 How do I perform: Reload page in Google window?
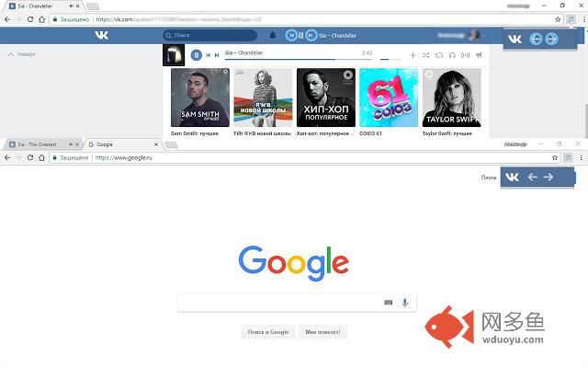click(30, 157)
